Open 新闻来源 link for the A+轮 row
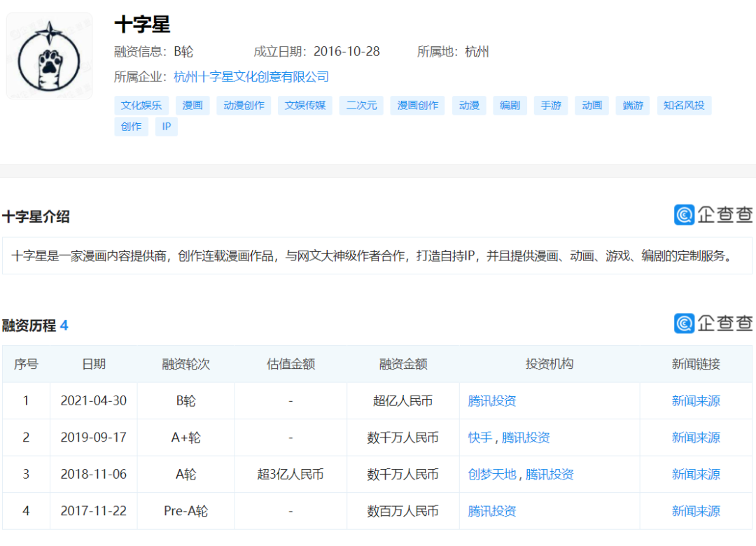 pos(696,437)
